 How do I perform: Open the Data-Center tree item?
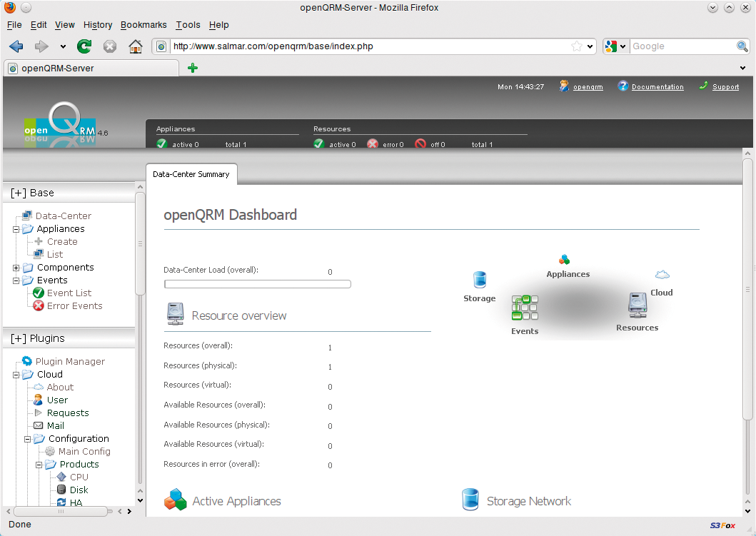(x=63, y=216)
